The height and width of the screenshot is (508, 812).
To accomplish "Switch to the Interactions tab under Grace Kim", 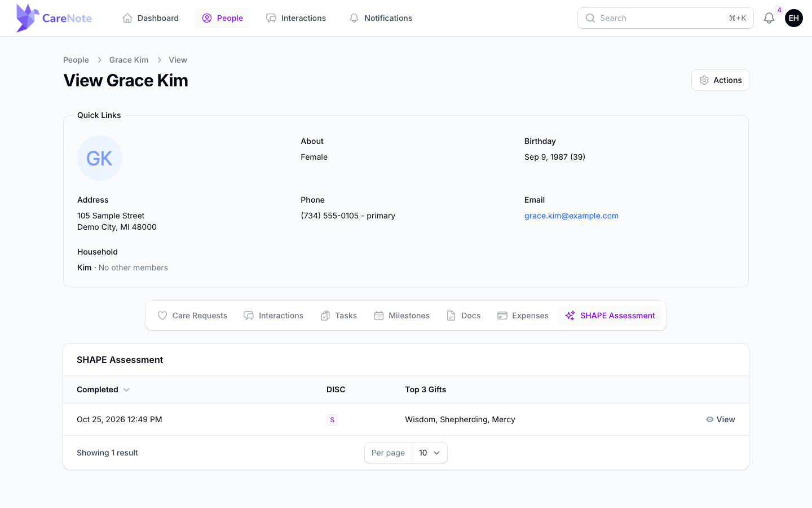I will (x=273, y=316).
